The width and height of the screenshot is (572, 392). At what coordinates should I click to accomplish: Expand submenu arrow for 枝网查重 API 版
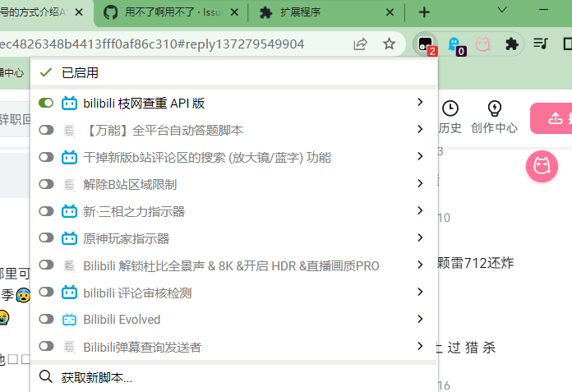(420, 102)
